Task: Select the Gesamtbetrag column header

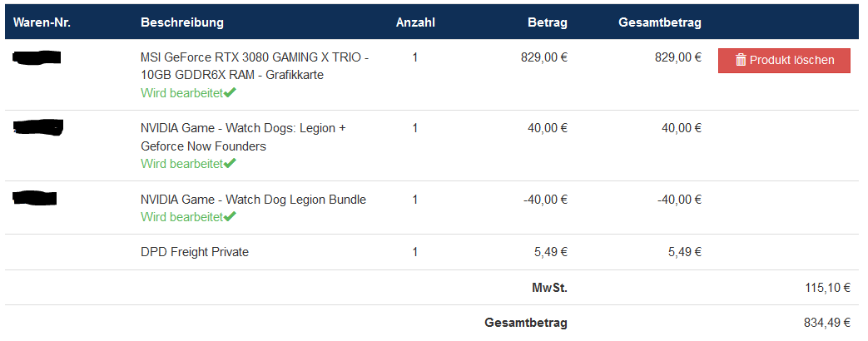Action: click(660, 22)
